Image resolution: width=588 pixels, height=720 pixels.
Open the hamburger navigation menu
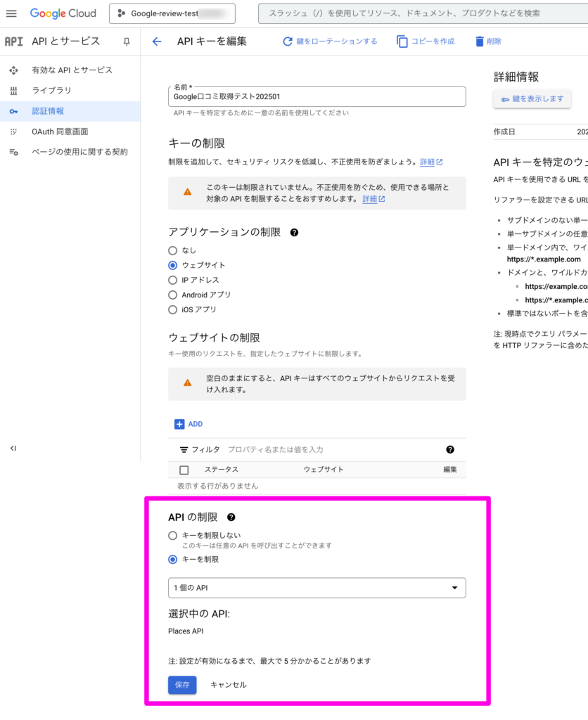(x=11, y=14)
